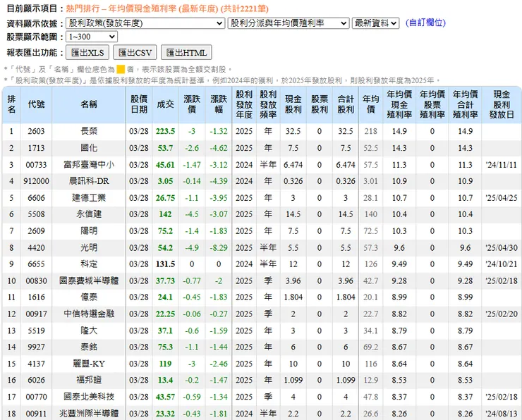Click the payout date '25/04/30
This screenshot has width=522, height=420.
click(502, 248)
